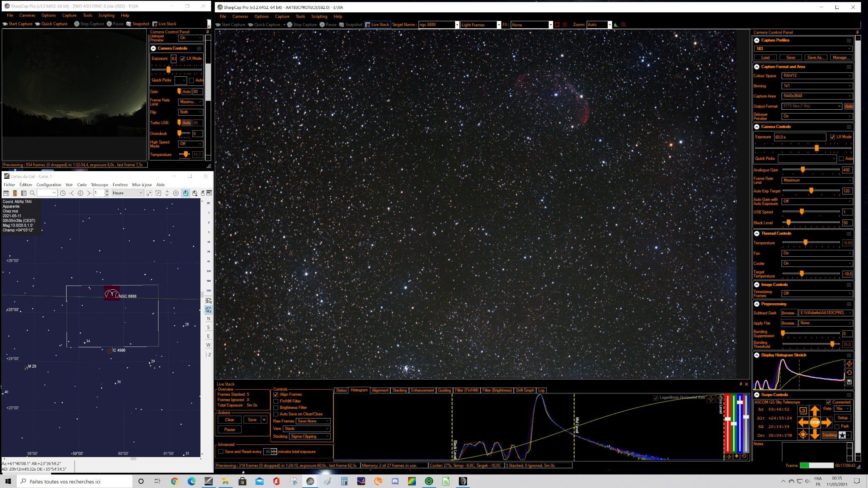
Task: Enable Auto Save on Clear/Close checkbox
Action: tap(276, 414)
